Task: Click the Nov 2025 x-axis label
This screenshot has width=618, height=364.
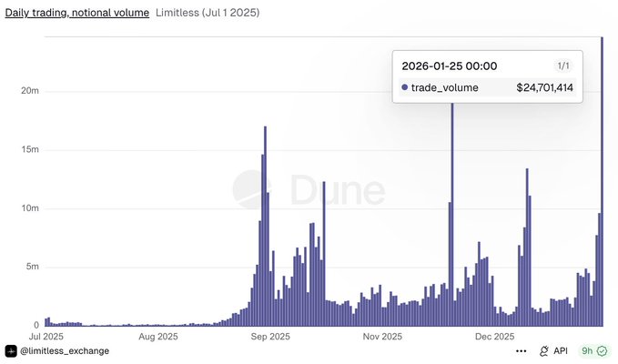Action: tap(382, 336)
